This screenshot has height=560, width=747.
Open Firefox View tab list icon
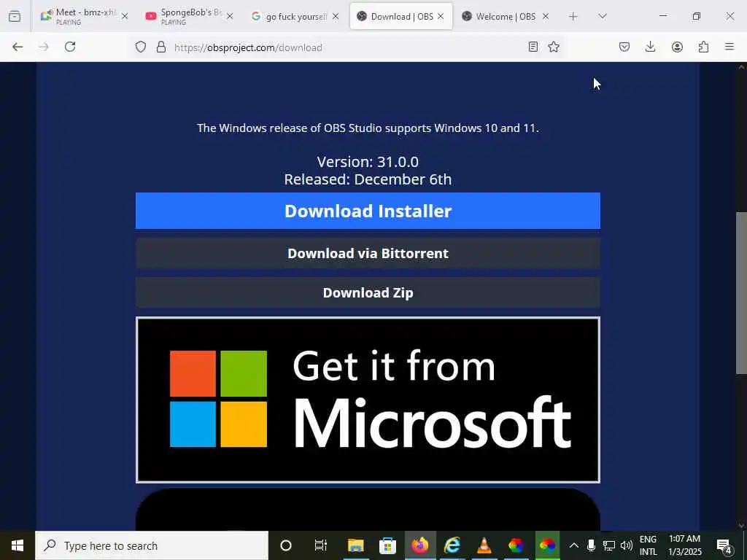click(15, 16)
